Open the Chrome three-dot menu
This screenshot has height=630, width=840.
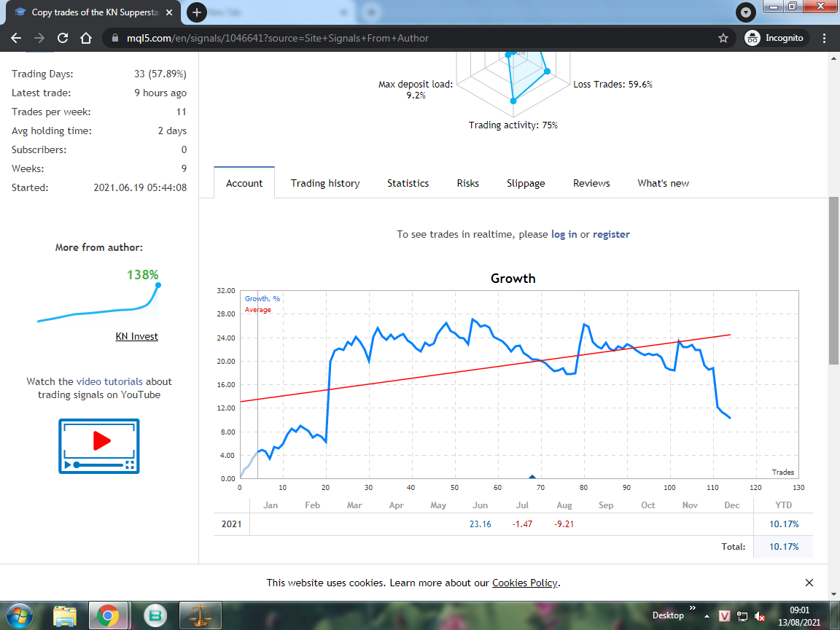point(824,38)
